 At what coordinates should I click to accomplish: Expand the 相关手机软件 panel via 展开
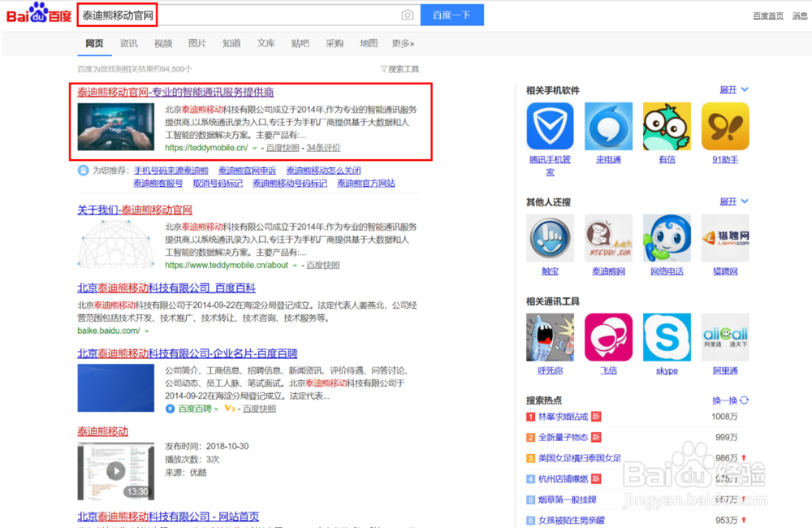click(728, 89)
